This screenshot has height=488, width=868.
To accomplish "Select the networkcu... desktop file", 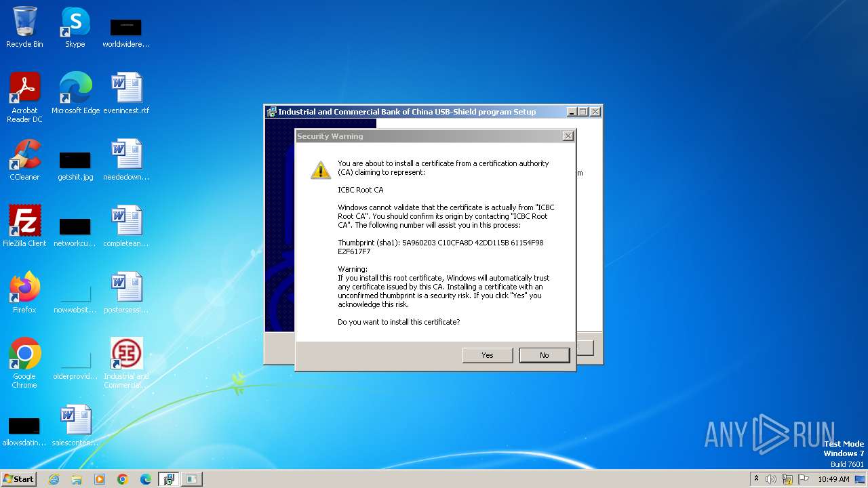I will [75, 232].
